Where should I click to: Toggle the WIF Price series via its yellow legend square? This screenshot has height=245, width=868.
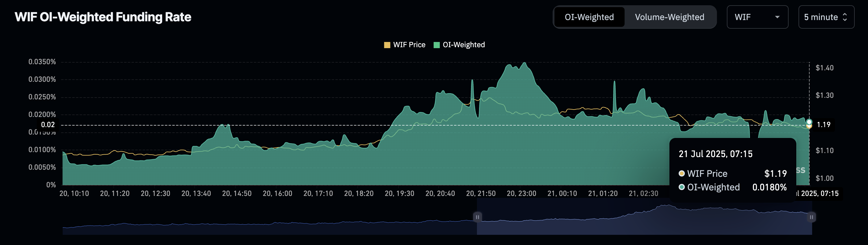point(387,45)
